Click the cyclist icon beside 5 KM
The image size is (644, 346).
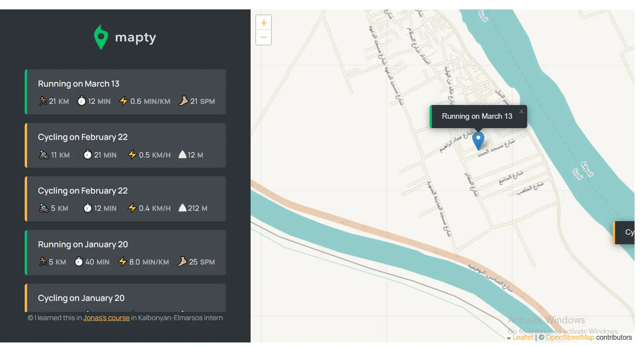(44, 208)
